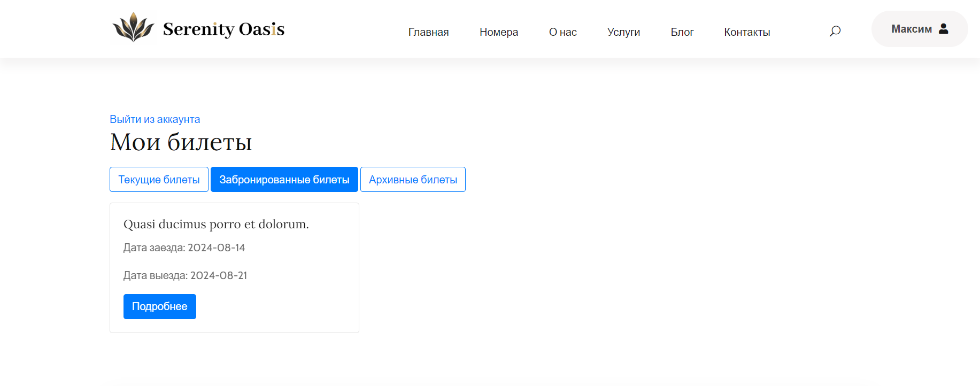Click the Дата выезда 2024-08-21 text
The width and height of the screenshot is (980, 386).
click(185, 275)
